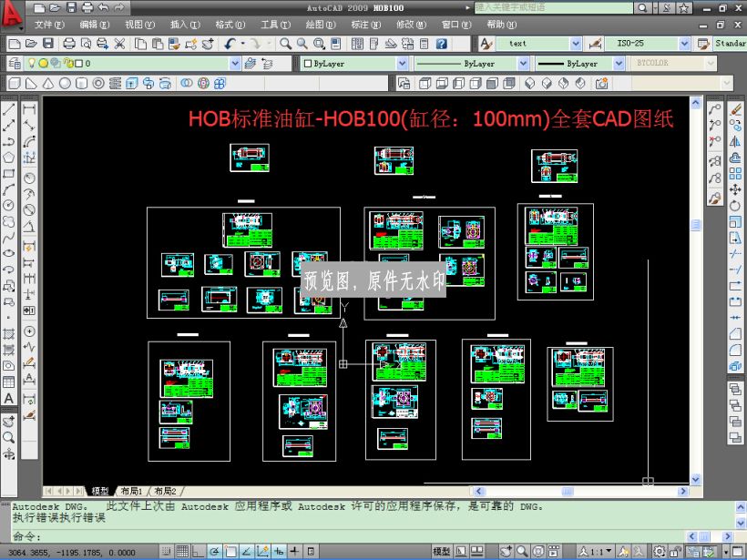Select the Linear dimension tool
The image size is (747, 560).
tap(29, 109)
